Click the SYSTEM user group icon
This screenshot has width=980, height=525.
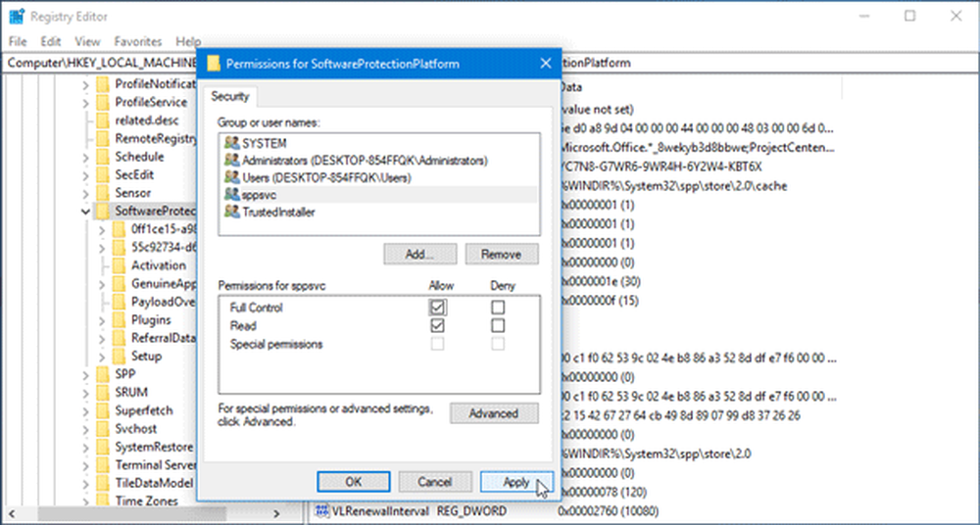(x=231, y=144)
